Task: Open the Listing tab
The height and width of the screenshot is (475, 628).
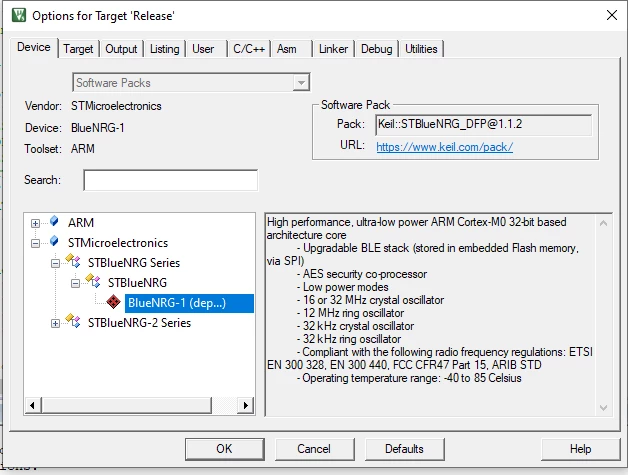Action: [165, 49]
